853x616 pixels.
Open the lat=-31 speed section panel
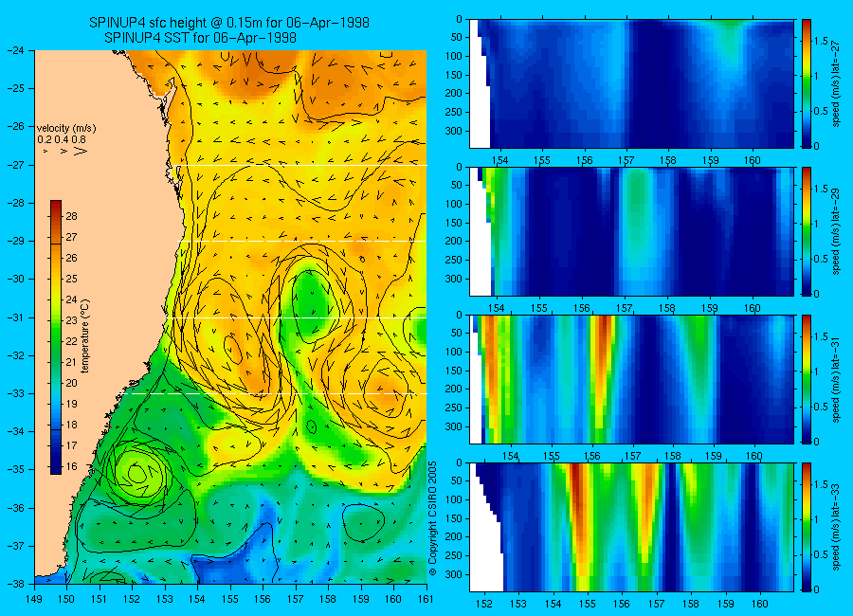point(631,379)
